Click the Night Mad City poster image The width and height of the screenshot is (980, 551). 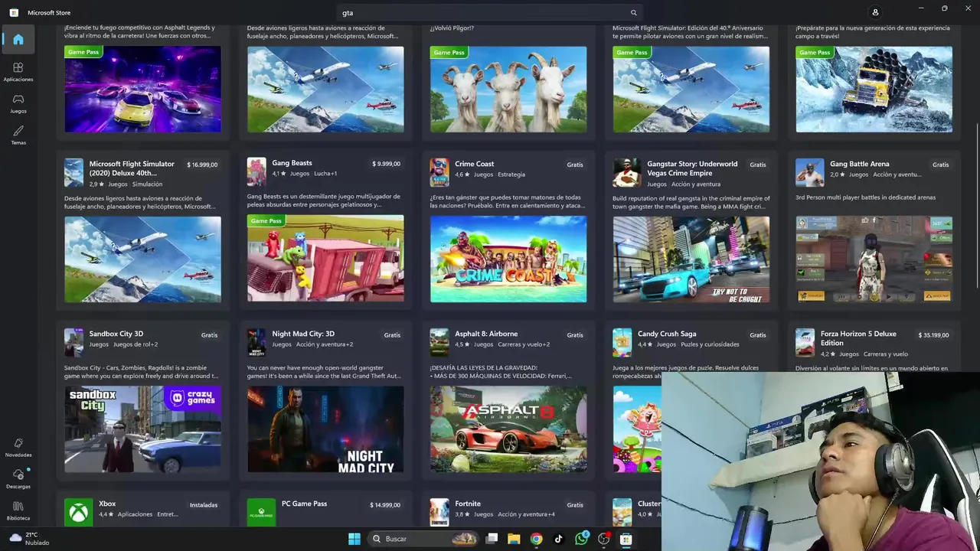[x=325, y=429]
